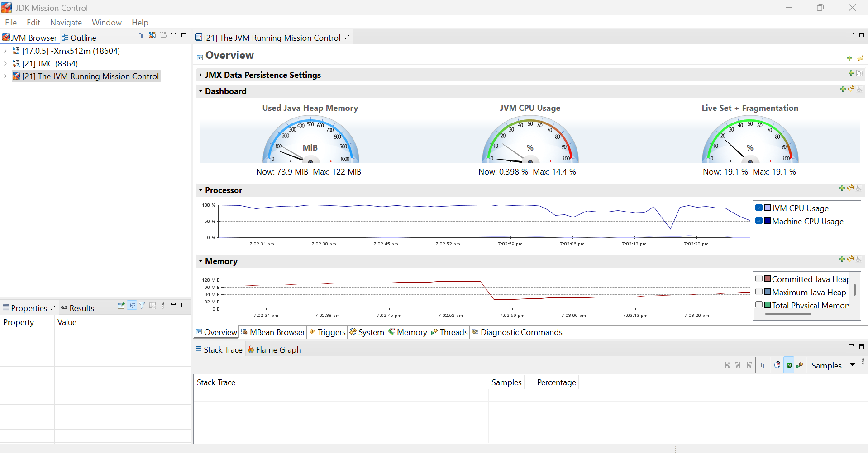Expand JMX Data Persistence Settings section

[x=200, y=75]
